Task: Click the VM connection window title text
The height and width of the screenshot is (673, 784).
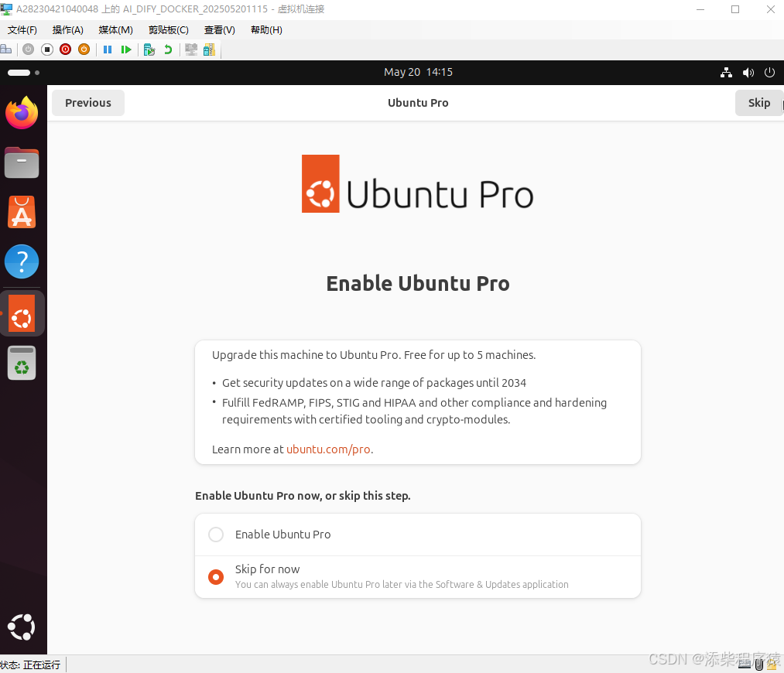Action: 170,9
